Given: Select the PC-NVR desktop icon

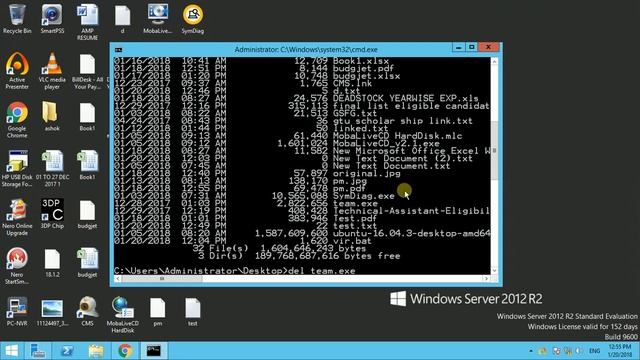Looking at the screenshot, I should [x=17, y=312].
